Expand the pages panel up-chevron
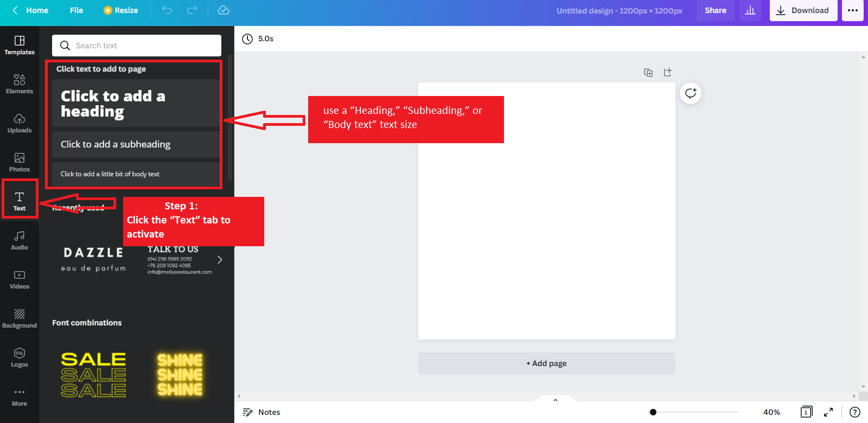This screenshot has height=423, width=868. (x=555, y=400)
